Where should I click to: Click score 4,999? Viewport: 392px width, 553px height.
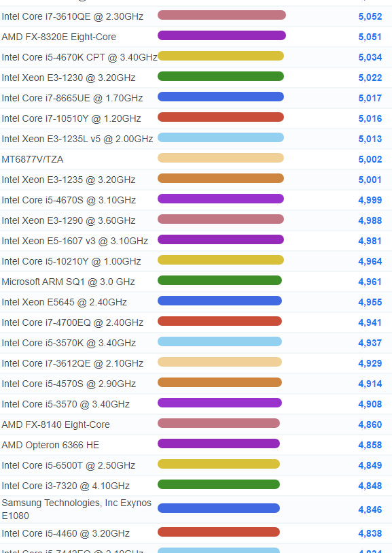(x=370, y=201)
